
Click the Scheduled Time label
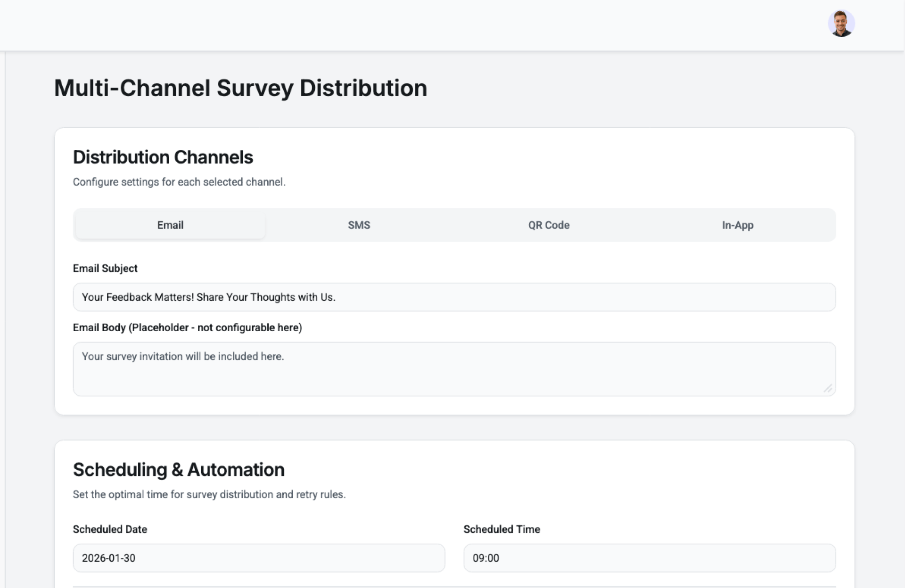click(x=502, y=530)
